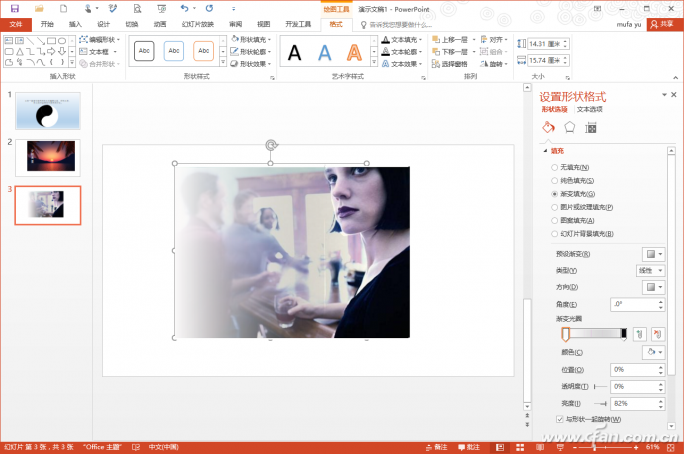The image size is (685, 454).
Task: Select the 无填充 (No fill) radio button
Action: (555, 167)
